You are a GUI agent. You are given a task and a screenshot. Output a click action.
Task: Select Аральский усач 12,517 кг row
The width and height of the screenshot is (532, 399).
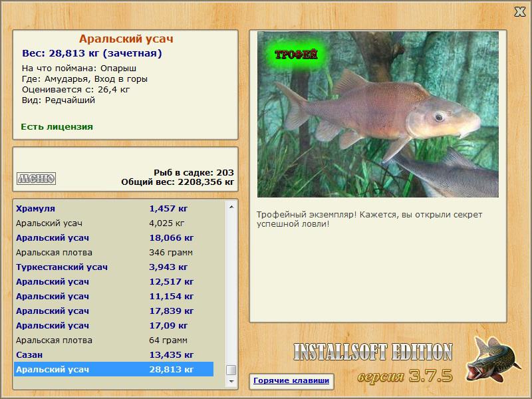[x=114, y=281]
